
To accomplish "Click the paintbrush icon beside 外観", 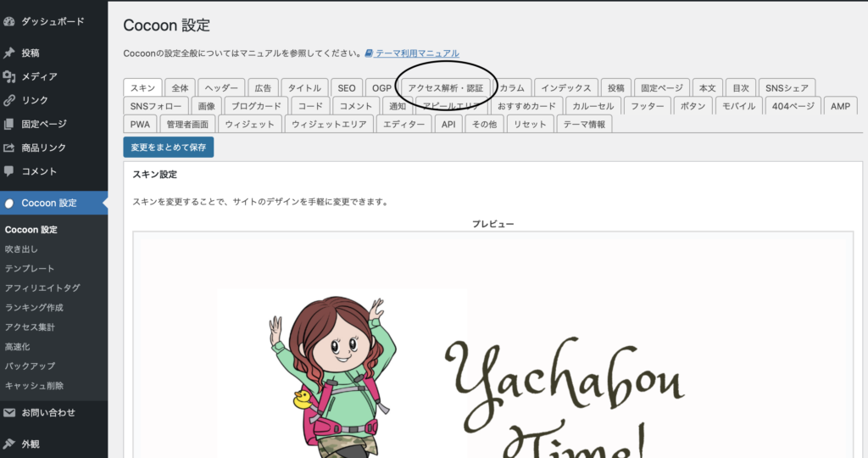I will point(8,444).
